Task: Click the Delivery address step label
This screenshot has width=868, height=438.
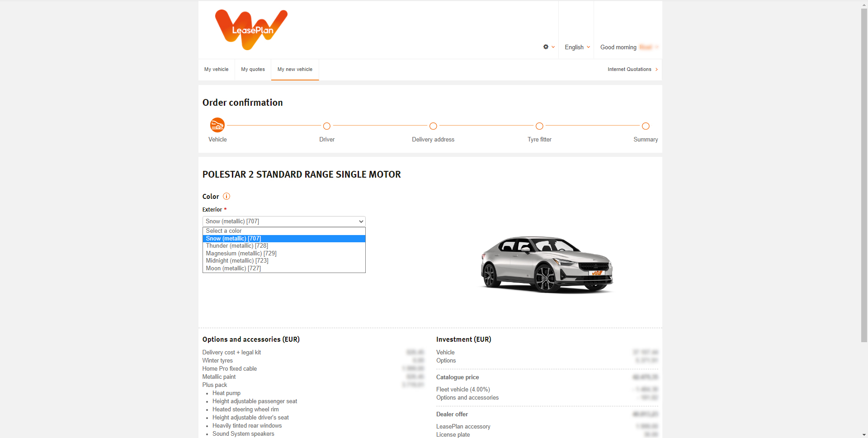Action: (433, 140)
